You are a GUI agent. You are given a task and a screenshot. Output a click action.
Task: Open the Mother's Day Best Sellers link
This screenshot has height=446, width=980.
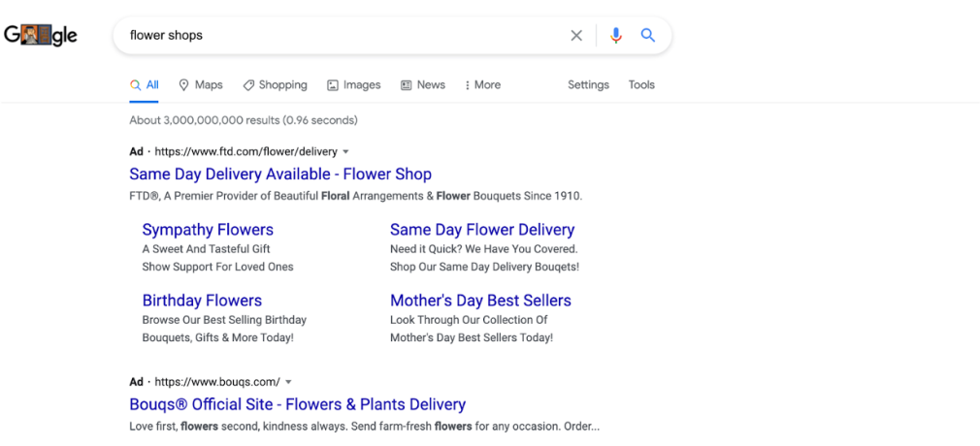tap(480, 301)
